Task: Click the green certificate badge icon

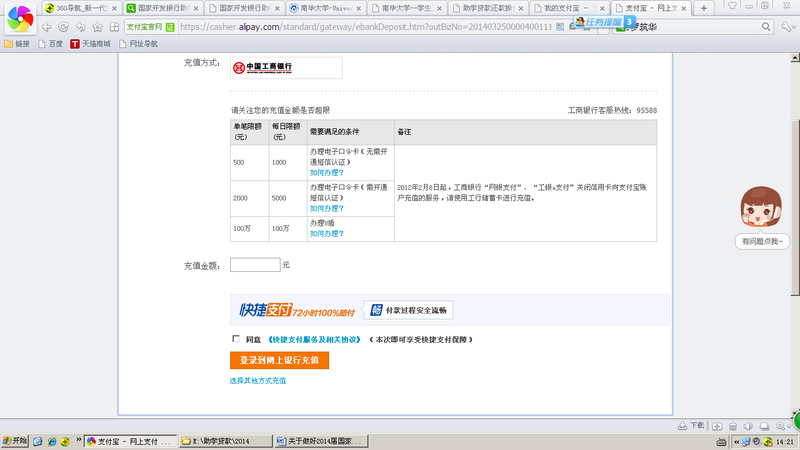Action: click(x=170, y=27)
